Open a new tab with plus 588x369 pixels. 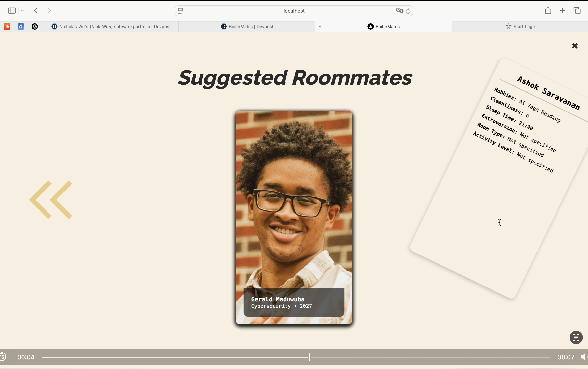click(562, 11)
